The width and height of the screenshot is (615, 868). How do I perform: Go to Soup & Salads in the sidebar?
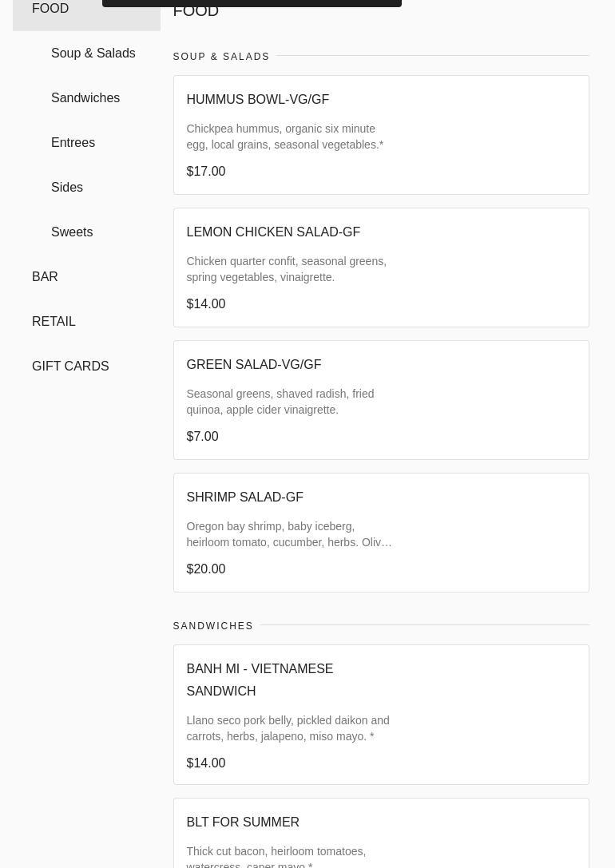pyautogui.click(x=93, y=54)
